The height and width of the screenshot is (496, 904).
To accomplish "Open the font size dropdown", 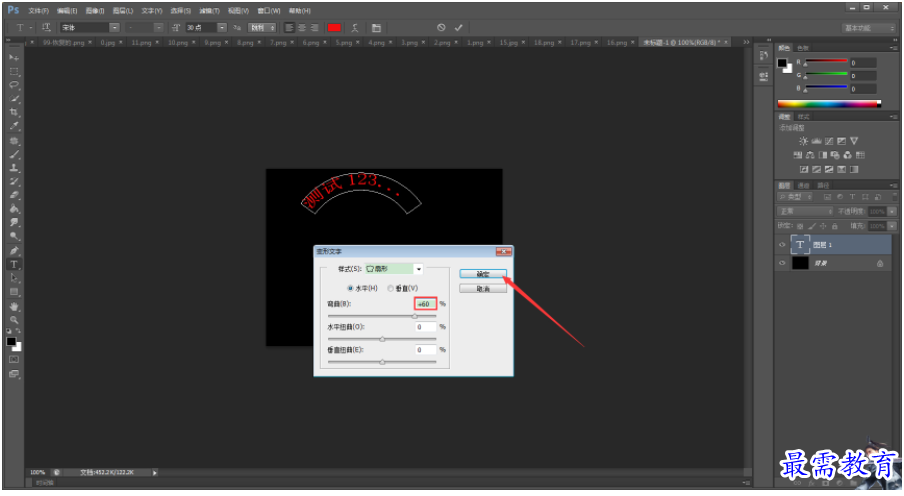I will click(x=222, y=28).
